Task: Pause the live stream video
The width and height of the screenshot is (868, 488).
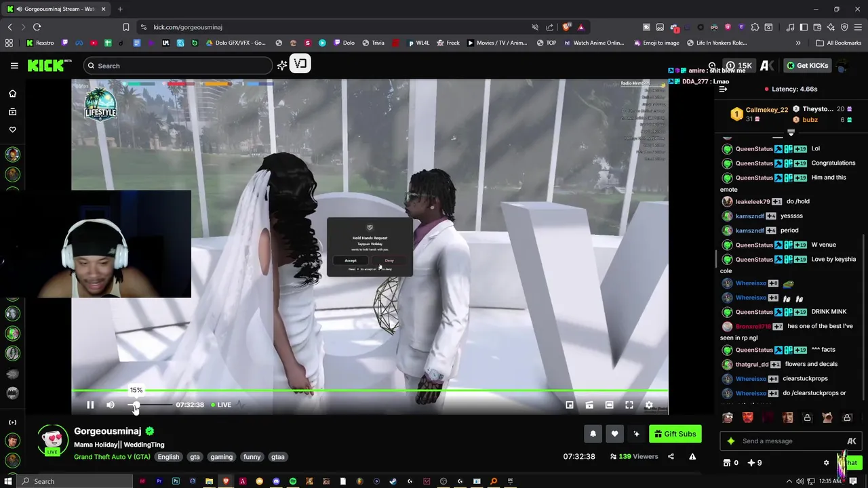Action: coord(90,405)
